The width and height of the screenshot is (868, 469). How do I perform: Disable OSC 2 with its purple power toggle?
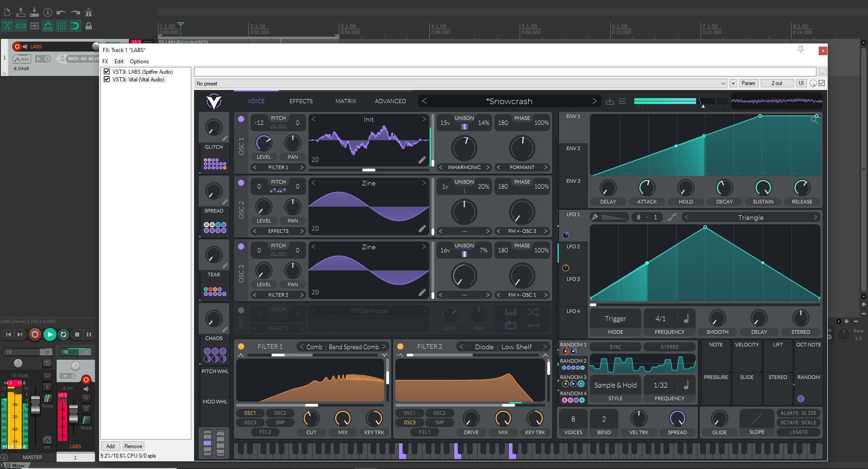tap(241, 183)
